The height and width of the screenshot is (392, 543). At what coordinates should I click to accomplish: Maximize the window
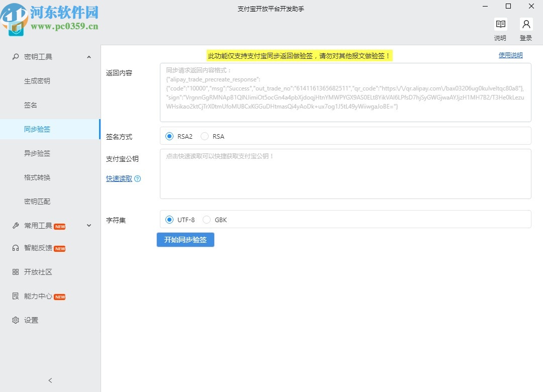point(508,6)
